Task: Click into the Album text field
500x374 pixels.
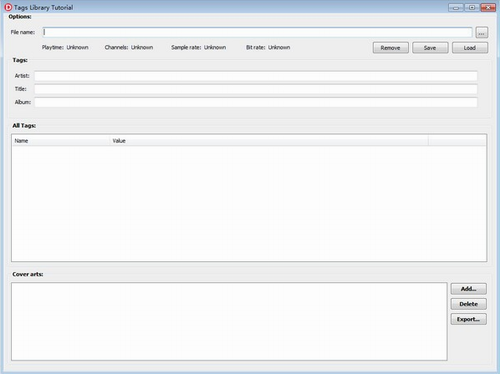Action: point(256,102)
